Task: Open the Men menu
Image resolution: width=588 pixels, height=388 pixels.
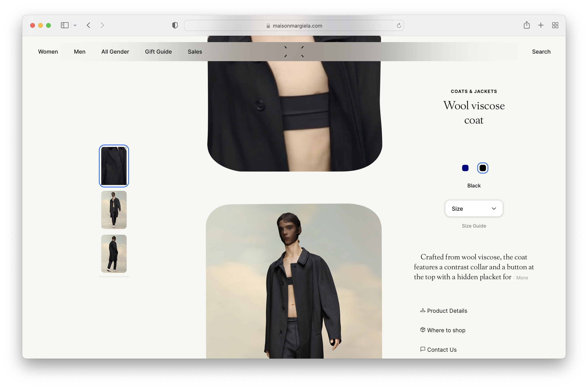Action: point(80,51)
